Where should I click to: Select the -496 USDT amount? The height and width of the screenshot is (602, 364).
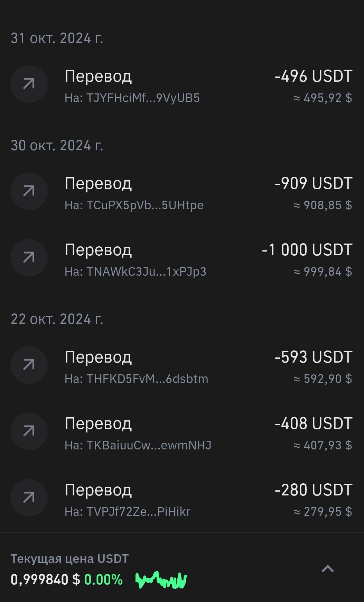pyautogui.click(x=313, y=76)
